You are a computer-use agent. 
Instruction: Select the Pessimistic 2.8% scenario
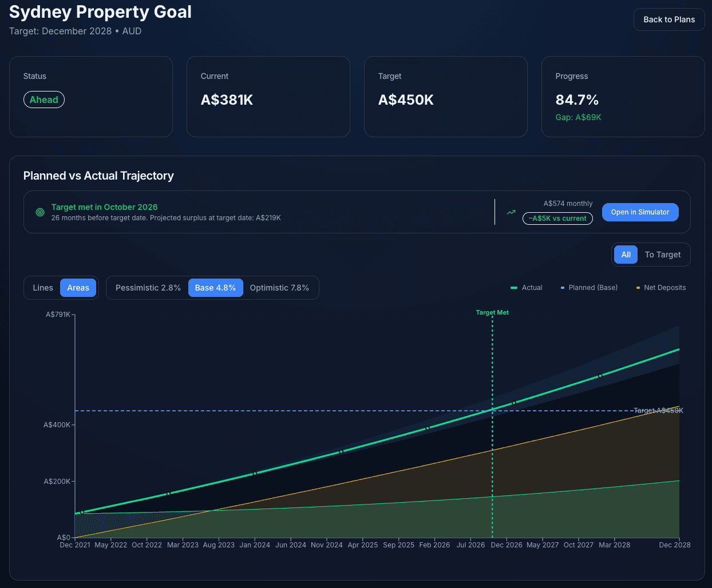[x=148, y=288]
